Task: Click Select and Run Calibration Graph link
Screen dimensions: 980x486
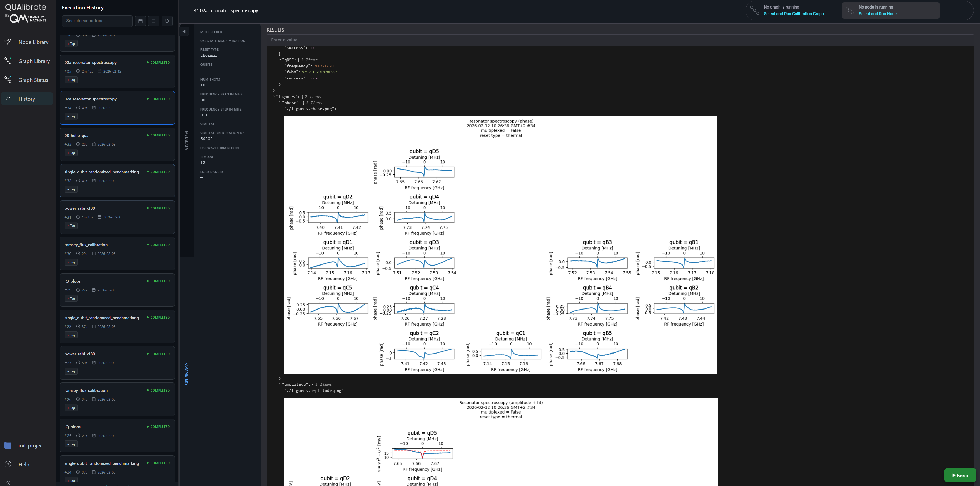Action: click(x=794, y=14)
